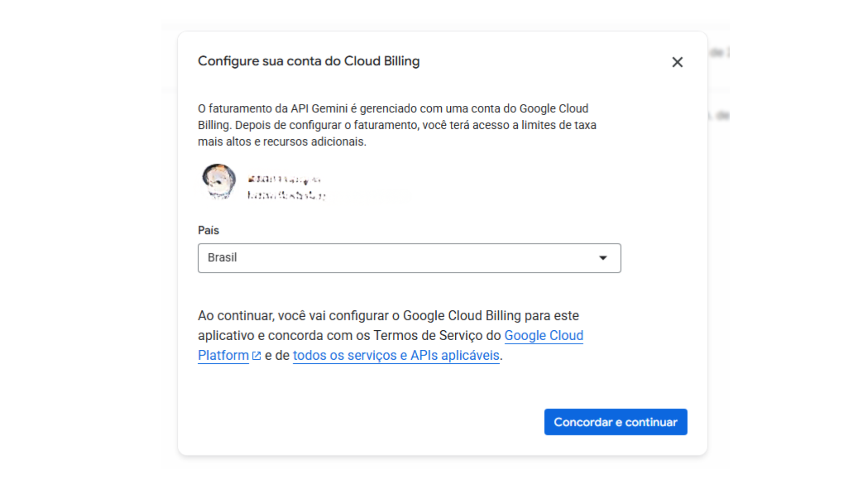Open the todos os serviços e APIs aplicáveis link

pos(396,356)
